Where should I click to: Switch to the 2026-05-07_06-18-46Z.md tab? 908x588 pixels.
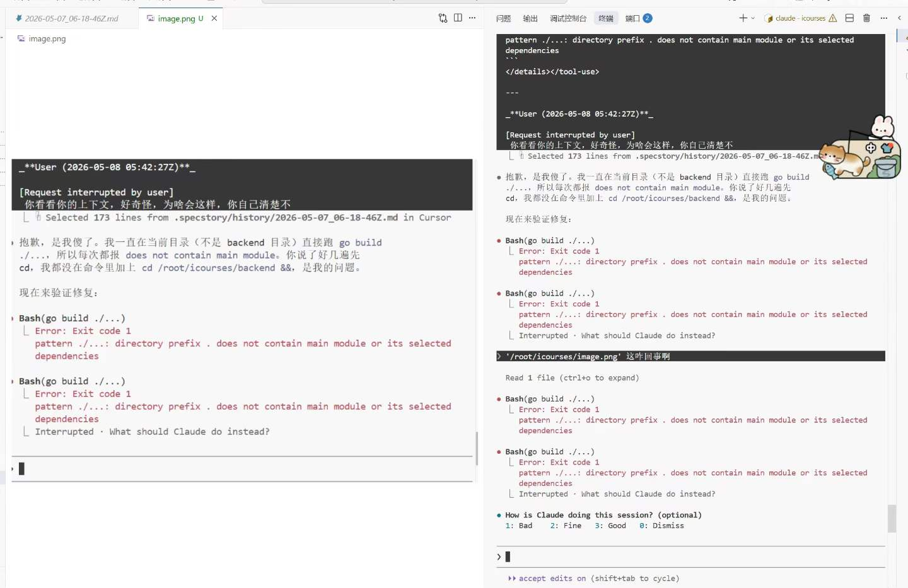coord(72,19)
